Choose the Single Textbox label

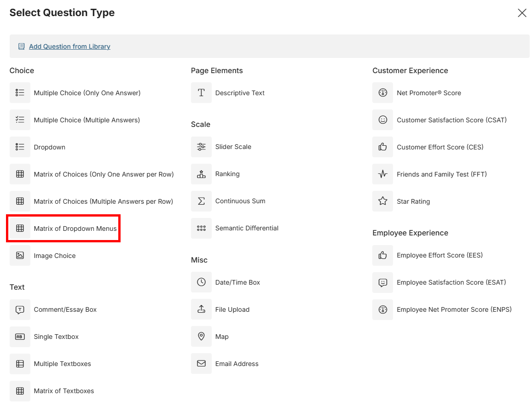click(x=56, y=337)
